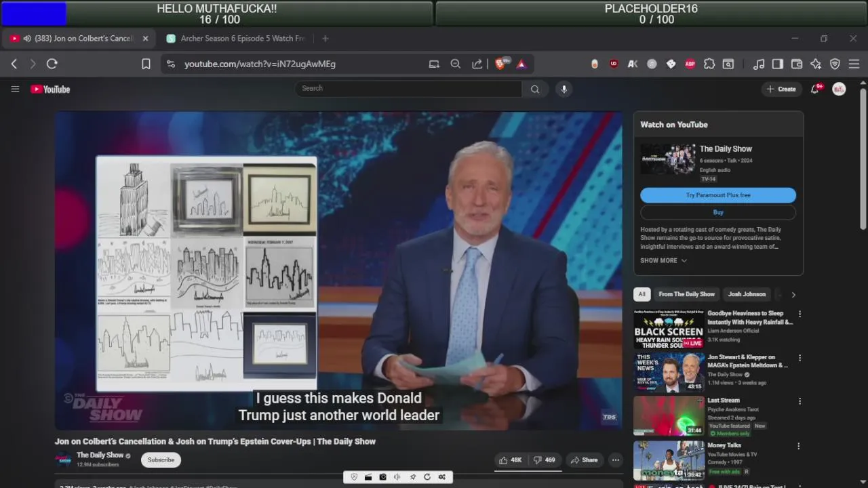The image size is (868, 488).
Task: Open Jon Stewart & Klepper Epstein Meltdown video title
Action: (x=747, y=361)
